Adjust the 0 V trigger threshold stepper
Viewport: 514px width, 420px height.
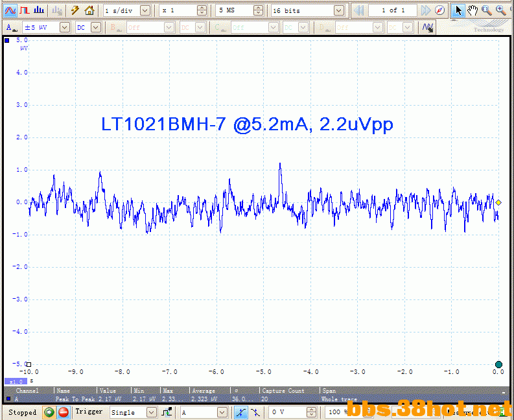pos(311,412)
